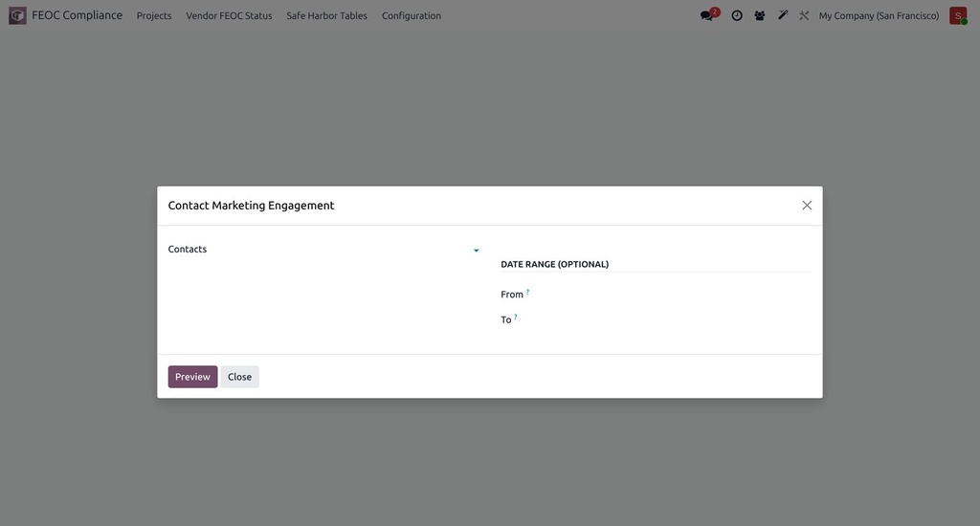Image resolution: width=980 pixels, height=526 pixels.
Task: Open the Configuration menu
Action: pos(412,15)
